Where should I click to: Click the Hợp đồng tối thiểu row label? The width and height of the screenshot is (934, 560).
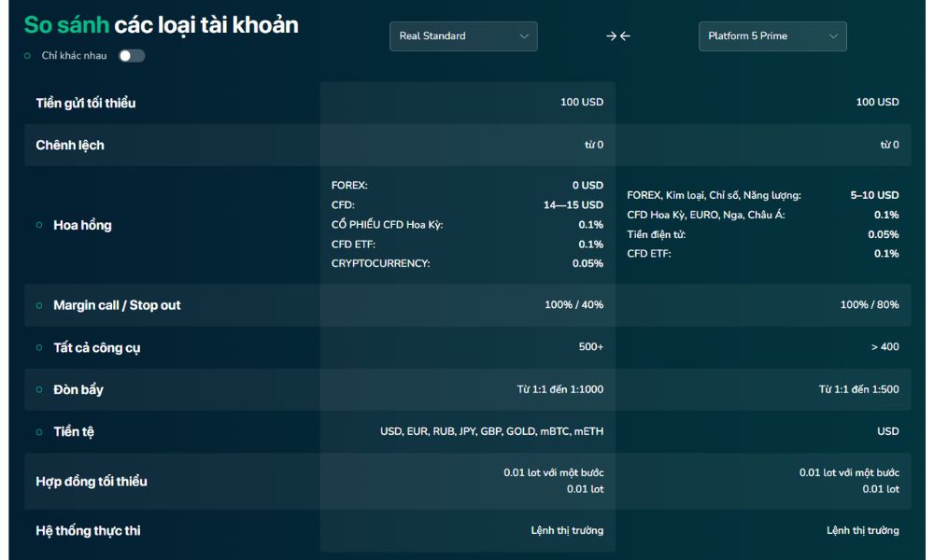(x=92, y=482)
